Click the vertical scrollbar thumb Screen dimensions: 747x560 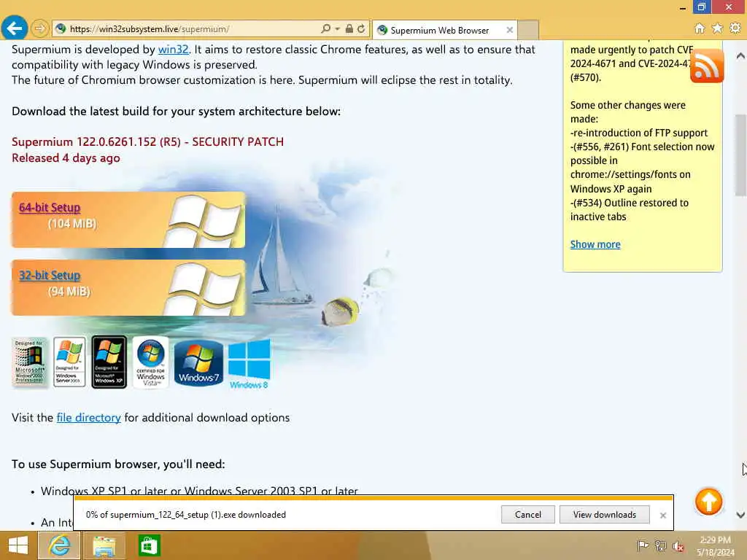[740, 155]
